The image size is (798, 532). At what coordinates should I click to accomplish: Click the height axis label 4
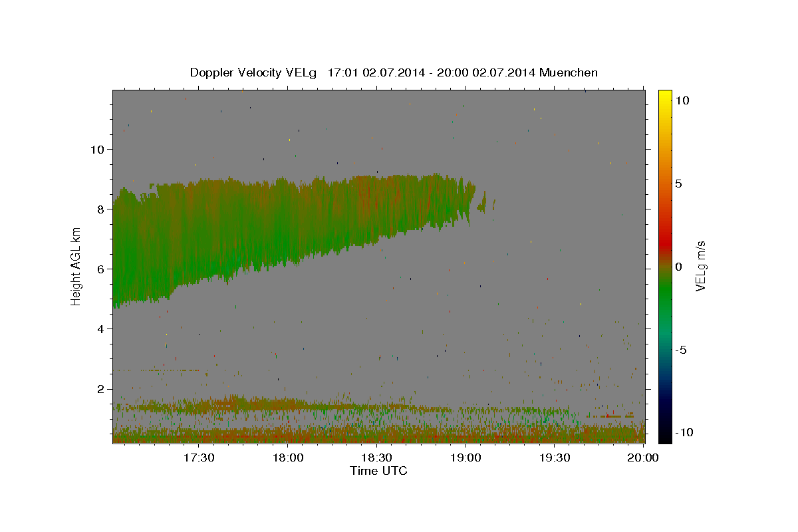(x=101, y=329)
